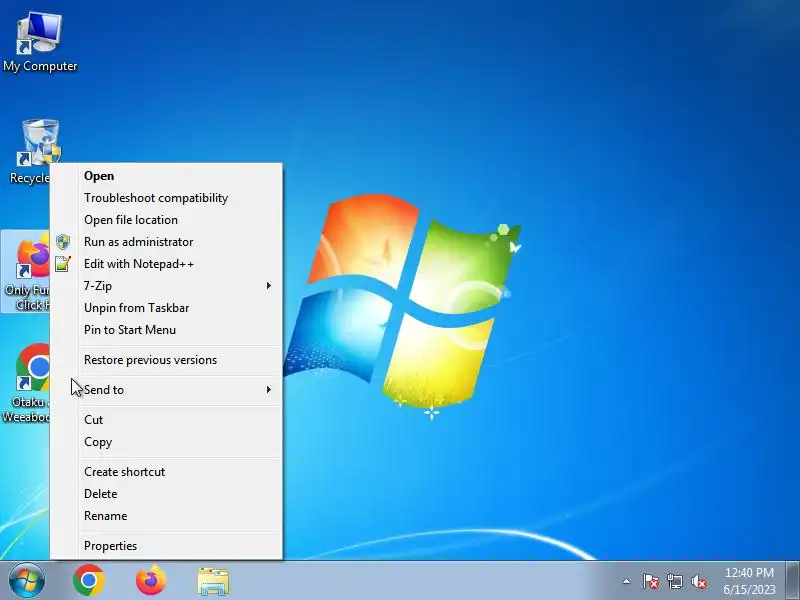
Task: Choose Copy from the context menu
Action: (x=166, y=442)
